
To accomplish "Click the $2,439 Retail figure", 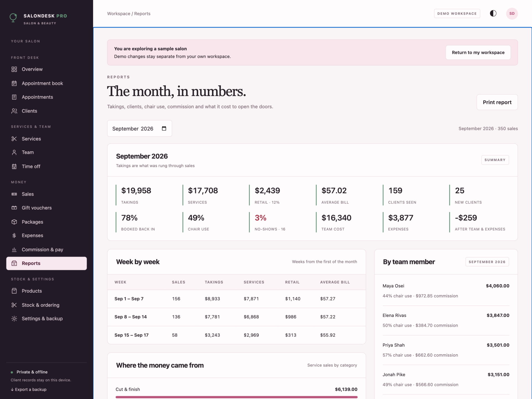I will click(x=267, y=191).
